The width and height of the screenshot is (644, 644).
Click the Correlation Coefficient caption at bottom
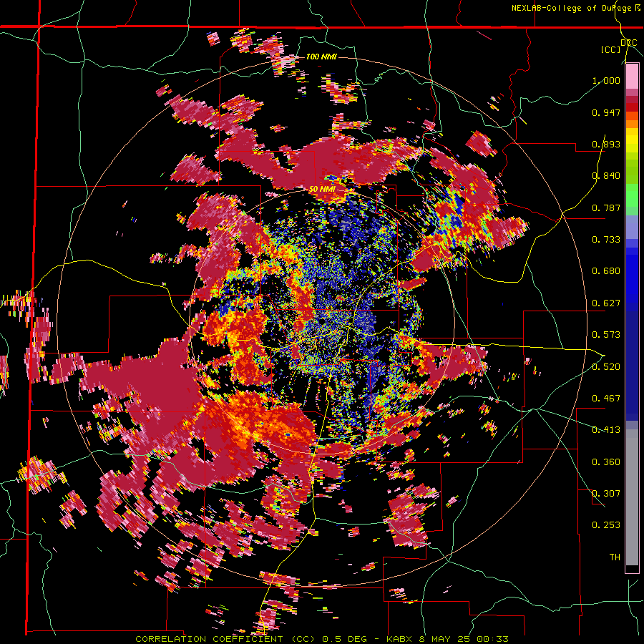pyautogui.click(x=323, y=639)
